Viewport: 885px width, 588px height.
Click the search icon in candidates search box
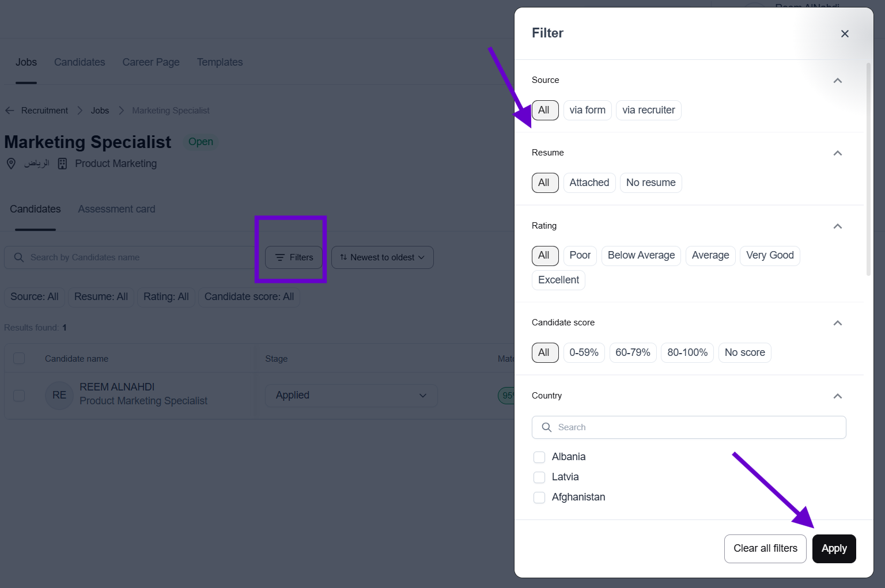point(19,257)
